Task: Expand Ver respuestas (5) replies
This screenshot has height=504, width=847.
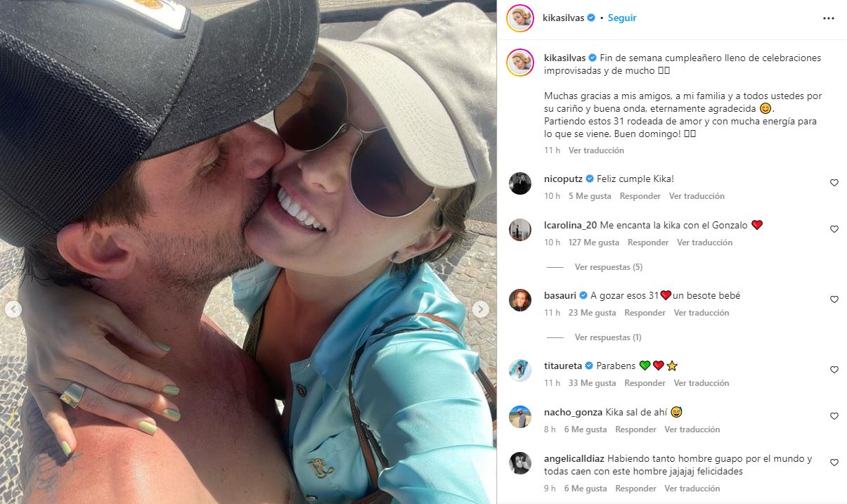Action: point(609,267)
